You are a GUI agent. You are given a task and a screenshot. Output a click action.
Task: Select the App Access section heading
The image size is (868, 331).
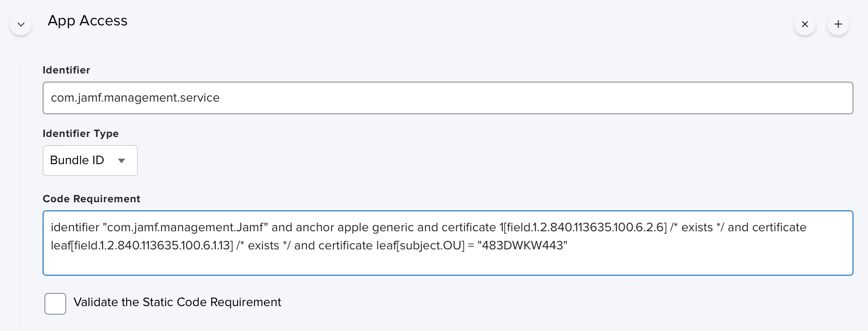point(88,21)
